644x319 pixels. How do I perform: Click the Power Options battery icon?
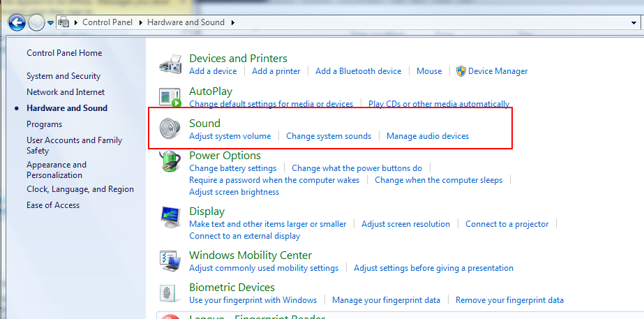tap(170, 161)
